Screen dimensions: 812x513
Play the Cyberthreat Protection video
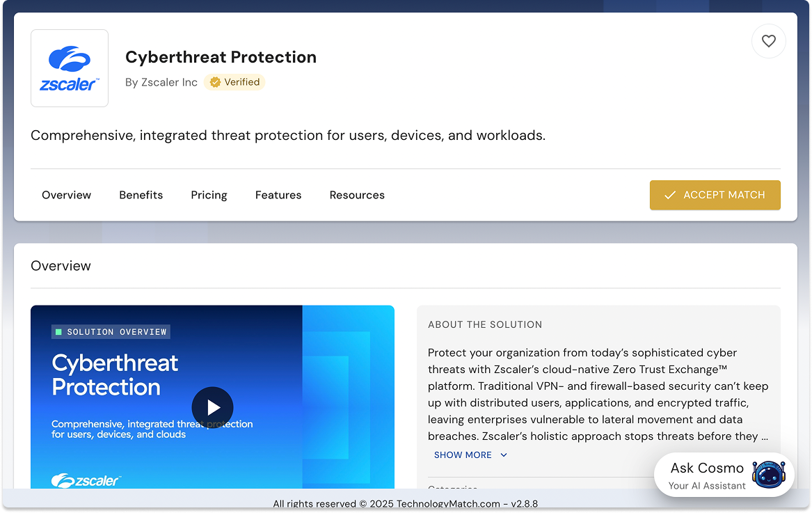[212, 407]
